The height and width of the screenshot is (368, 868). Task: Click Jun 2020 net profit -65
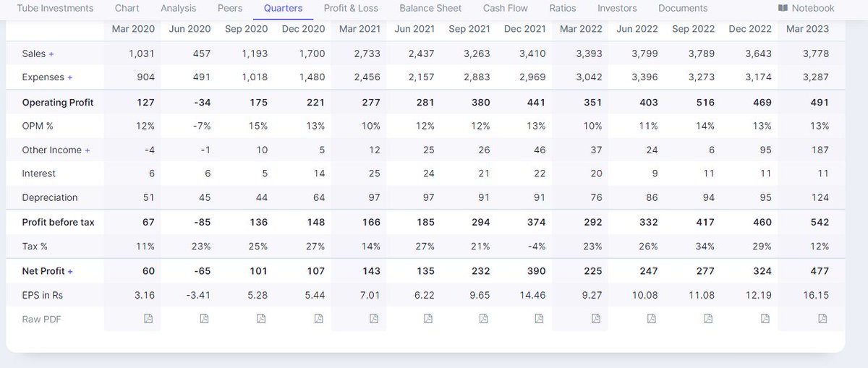point(203,271)
